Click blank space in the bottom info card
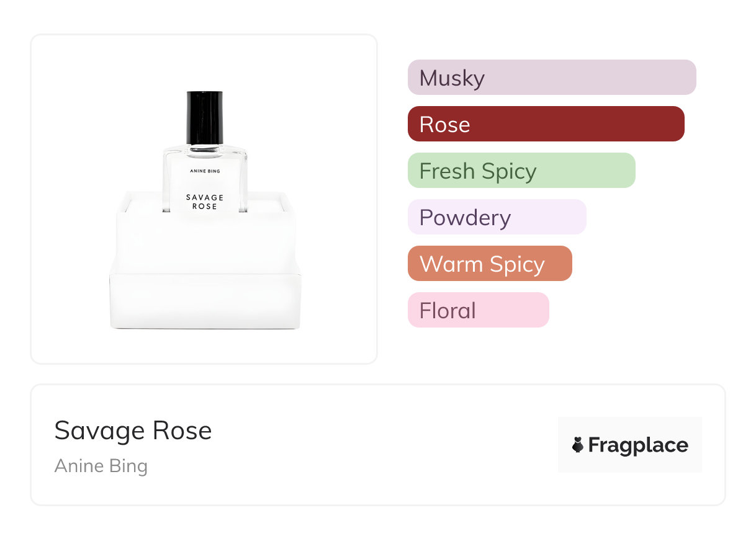Screen dimensions: 756x536 372,447
